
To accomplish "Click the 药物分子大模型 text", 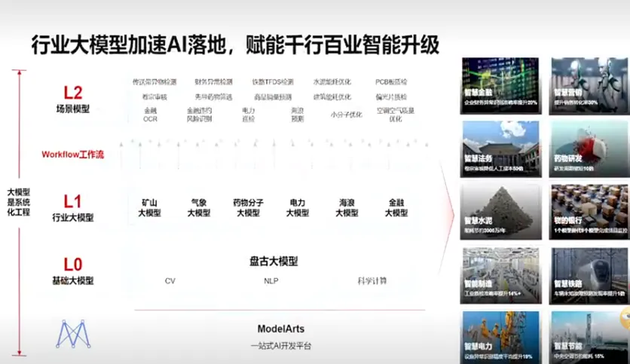I will tap(248, 208).
